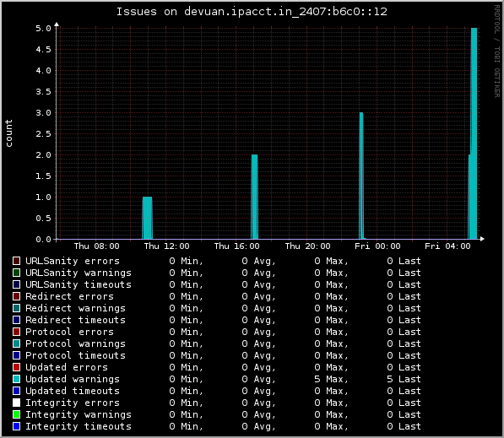The image size is (504, 438).
Task: Click the tallest cyan bar after Fri 04:00
Action: click(x=474, y=133)
